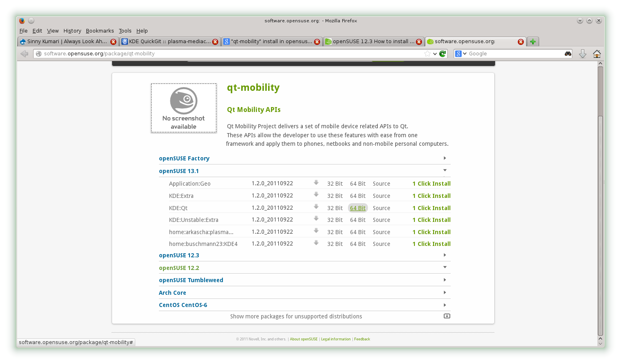Open the address bar history dropdown arrow

coord(435,54)
